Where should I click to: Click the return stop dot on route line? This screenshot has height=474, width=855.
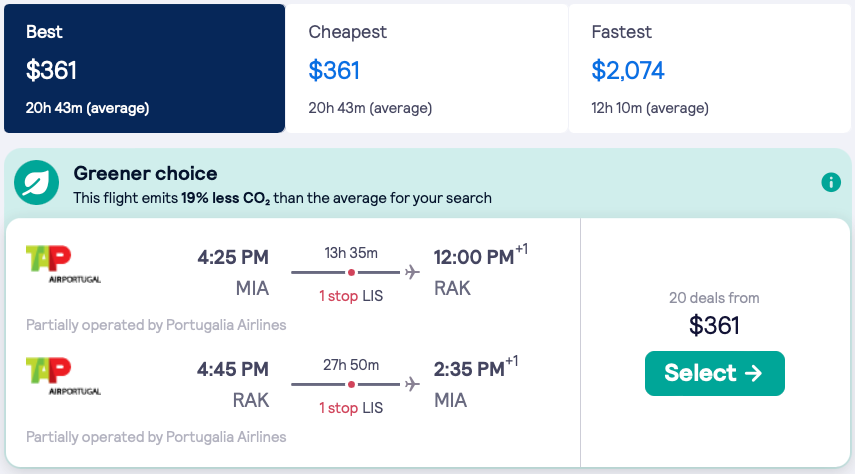351,384
